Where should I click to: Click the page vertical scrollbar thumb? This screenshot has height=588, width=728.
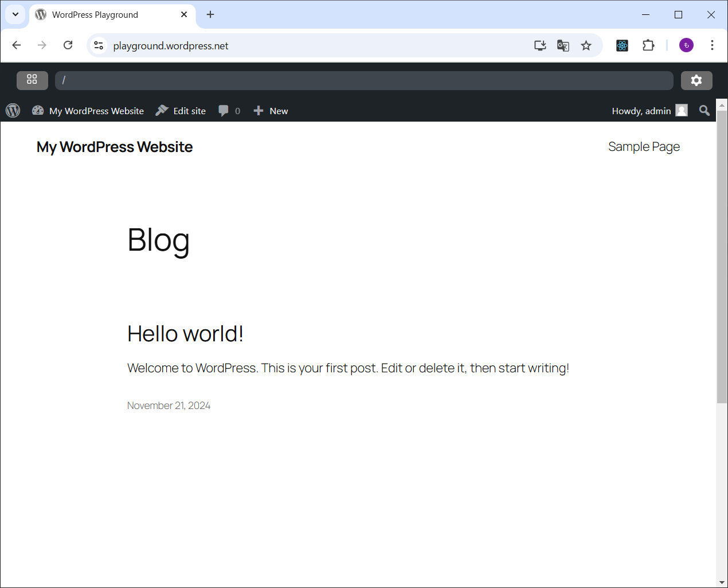point(722,257)
